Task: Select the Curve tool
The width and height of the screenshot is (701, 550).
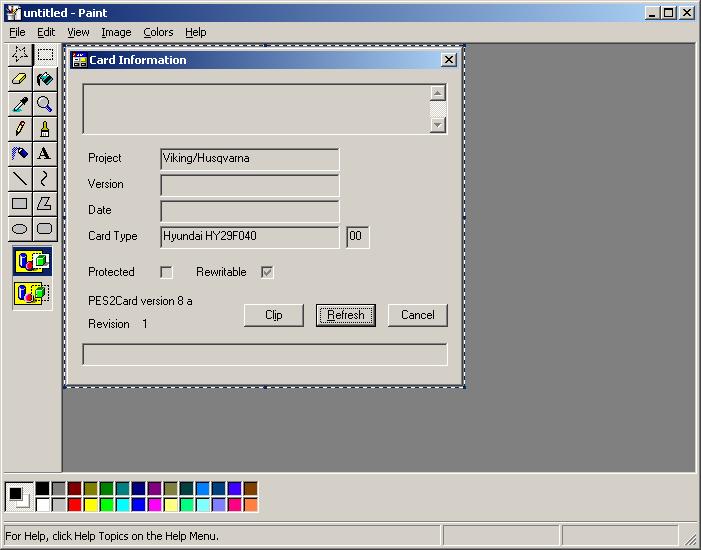Action: [x=45, y=179]
